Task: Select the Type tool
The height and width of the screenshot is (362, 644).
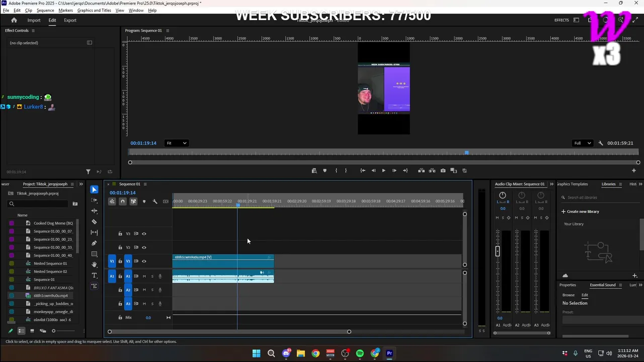Action: coord(94,276)
